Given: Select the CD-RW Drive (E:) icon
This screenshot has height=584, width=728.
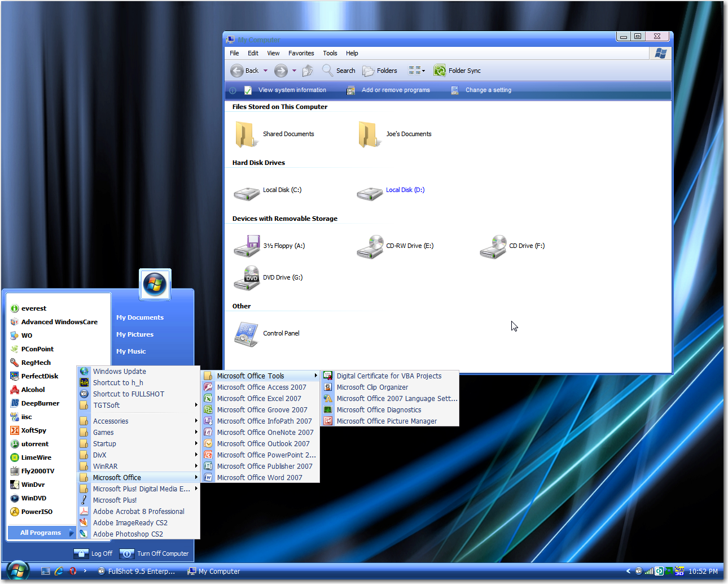Looking at the screenshot, I should [370, 246].
